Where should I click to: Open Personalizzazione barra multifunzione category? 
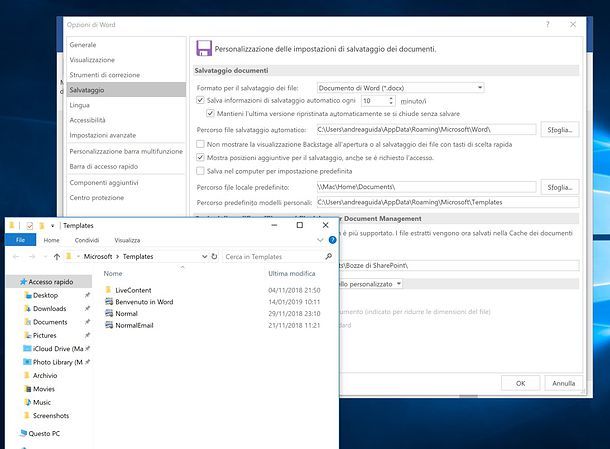click(126, 151)
